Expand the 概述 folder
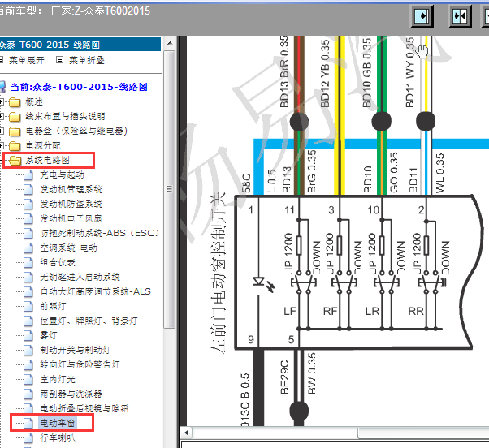Screen dimensions: 489x448 coord(2,101)
